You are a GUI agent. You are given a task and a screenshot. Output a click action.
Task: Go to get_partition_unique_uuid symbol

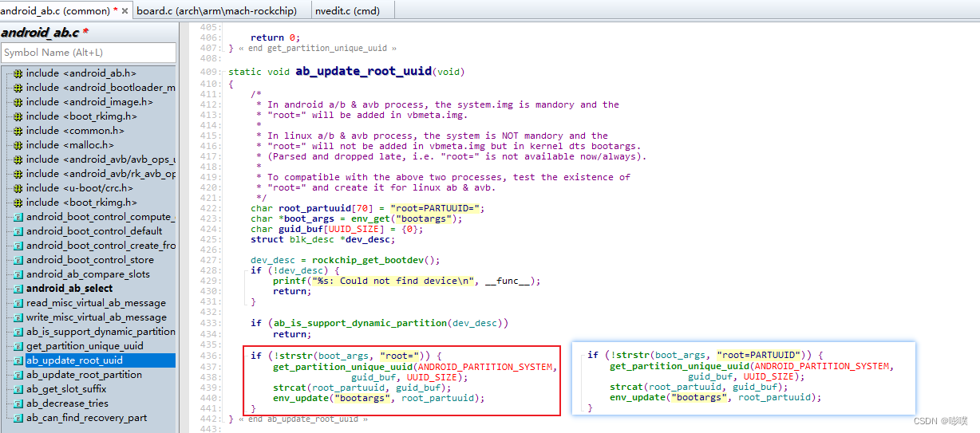(x=85, y=346)
